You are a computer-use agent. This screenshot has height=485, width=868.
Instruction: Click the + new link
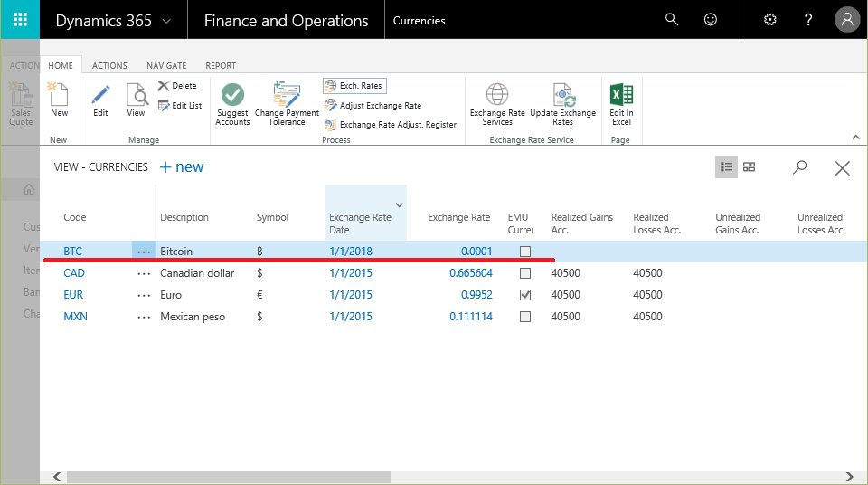(182, 166)
